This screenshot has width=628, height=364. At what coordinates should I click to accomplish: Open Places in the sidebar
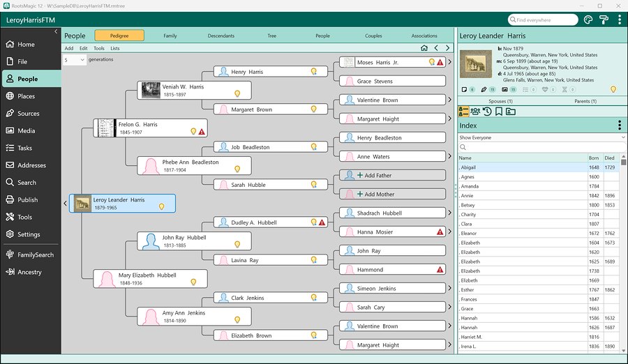(31, 96)
